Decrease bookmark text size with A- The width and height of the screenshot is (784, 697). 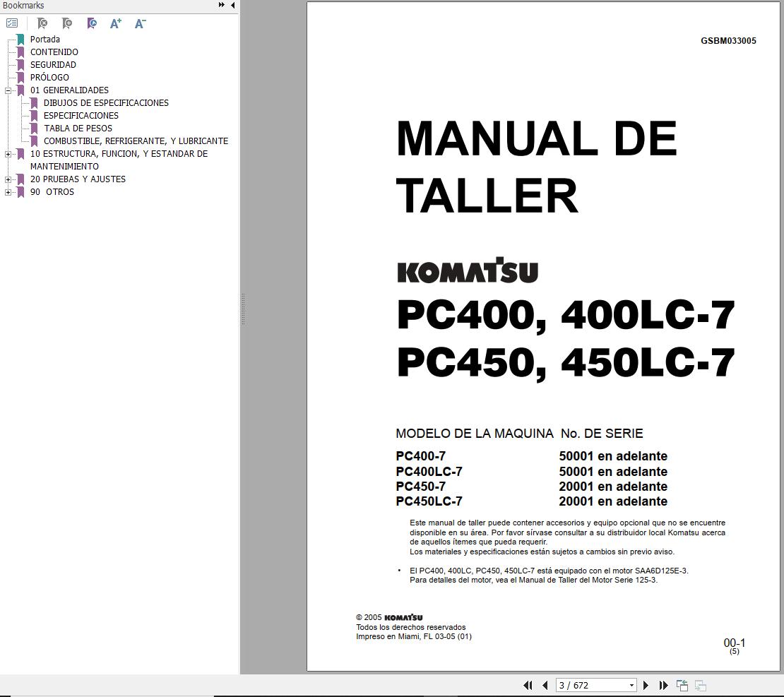pos(140,23)
